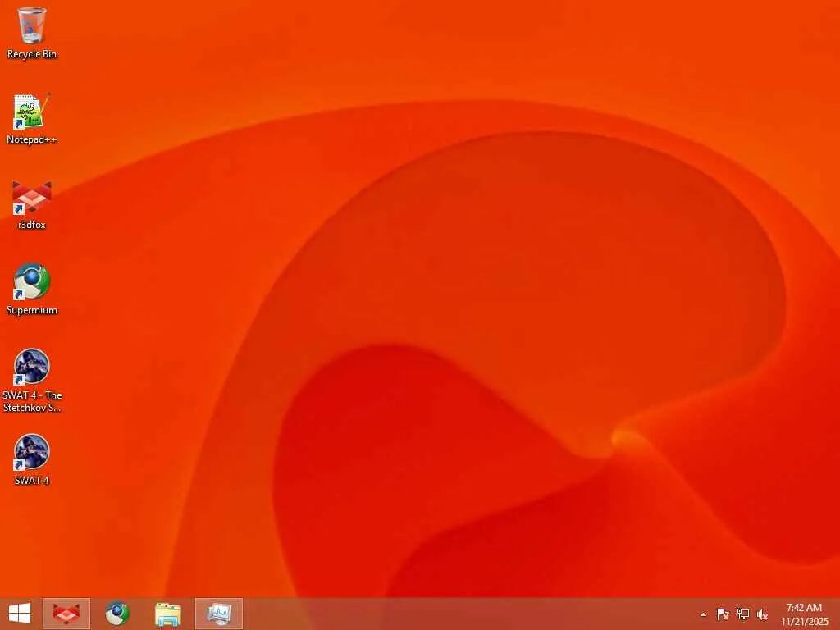840x630 pixels.
Task: Select the Notepad++ desktop shortcut
Action: pyautogui.click(x=32, y=119)
